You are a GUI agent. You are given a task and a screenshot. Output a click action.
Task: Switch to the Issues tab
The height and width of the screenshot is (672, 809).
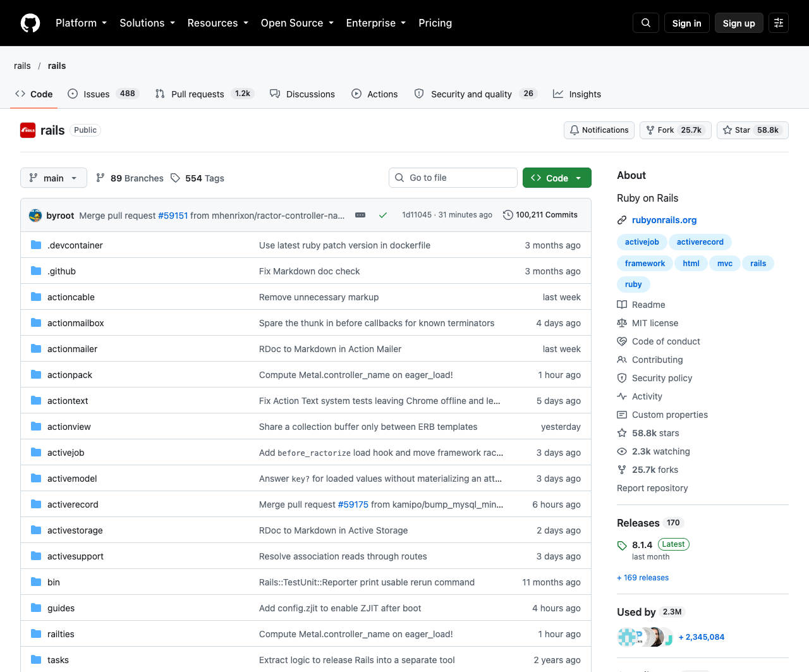[x=103, y=94]
